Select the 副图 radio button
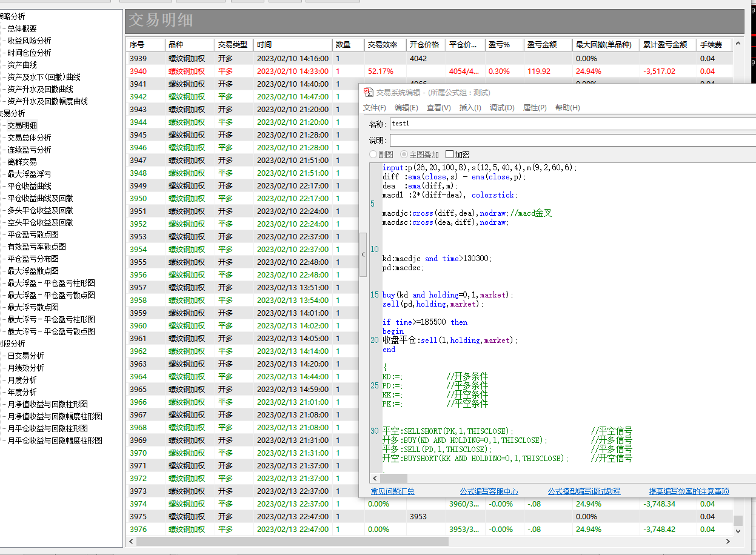The width and height of the screenshot is (756, 555). [373, 155]
